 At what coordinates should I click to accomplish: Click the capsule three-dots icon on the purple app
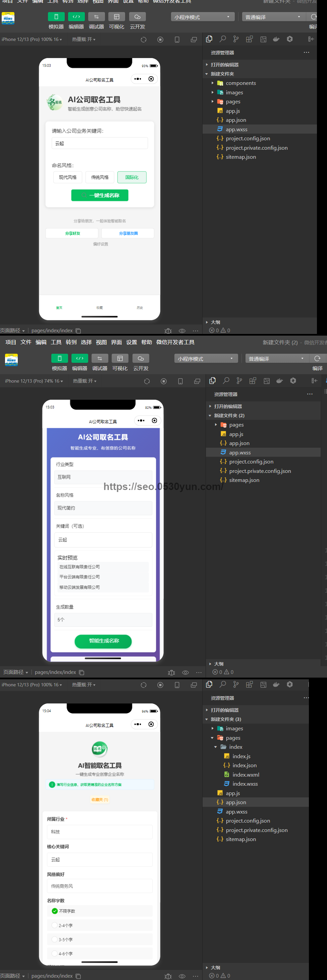[141, 421]
